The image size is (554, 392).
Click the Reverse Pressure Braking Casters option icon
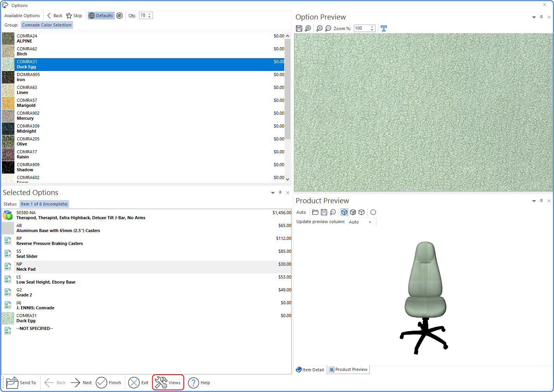pos(8,241)
